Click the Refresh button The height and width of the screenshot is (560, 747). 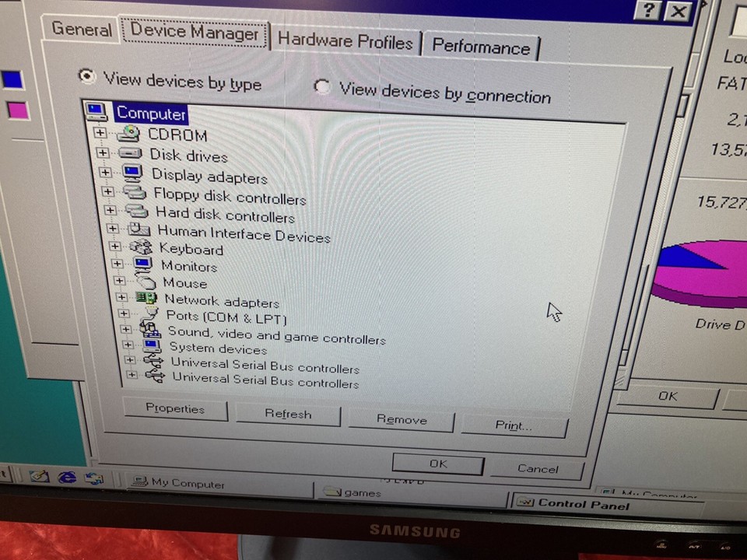(287, 414)
